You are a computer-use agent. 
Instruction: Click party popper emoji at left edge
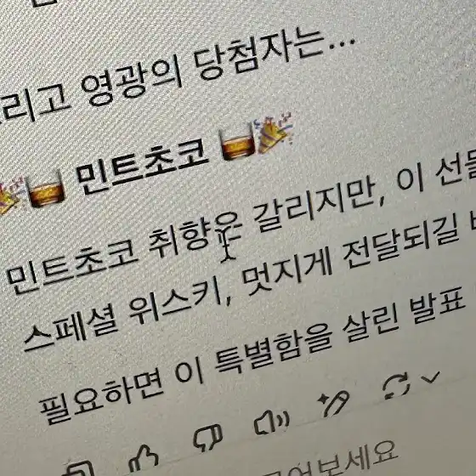click(x=10, y=195)
